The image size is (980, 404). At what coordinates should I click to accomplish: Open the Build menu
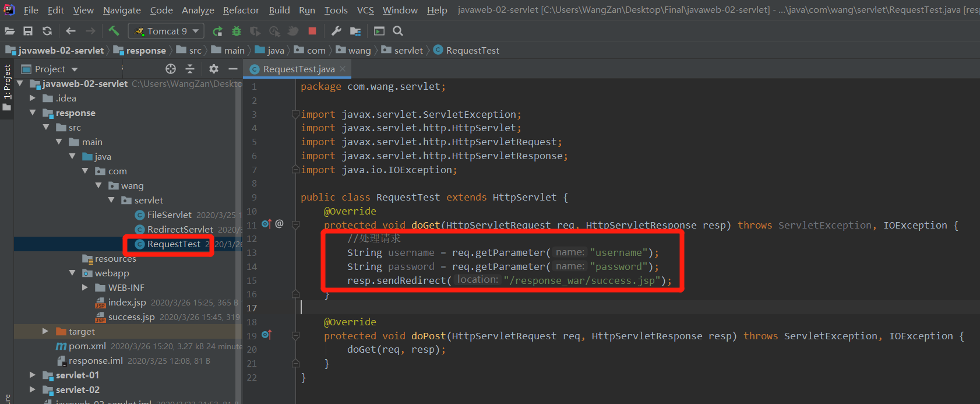click(x=279, y=10)
